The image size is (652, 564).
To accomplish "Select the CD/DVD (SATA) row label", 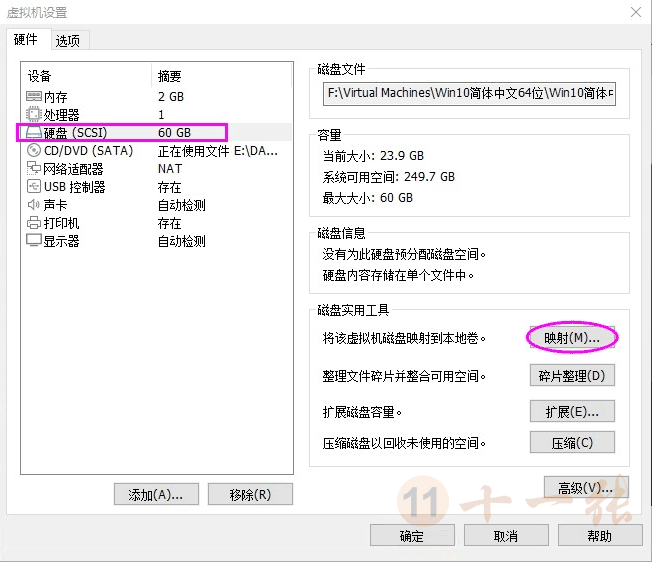I will coord(89,151).
